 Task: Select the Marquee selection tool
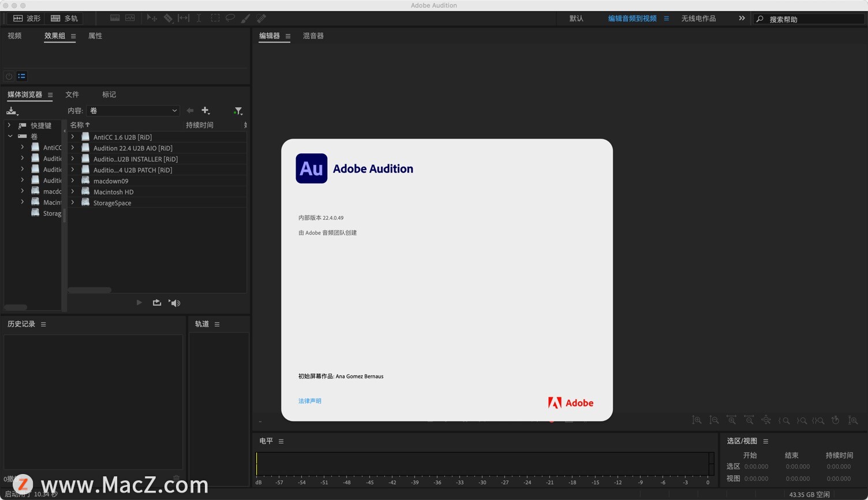point(215,18)
